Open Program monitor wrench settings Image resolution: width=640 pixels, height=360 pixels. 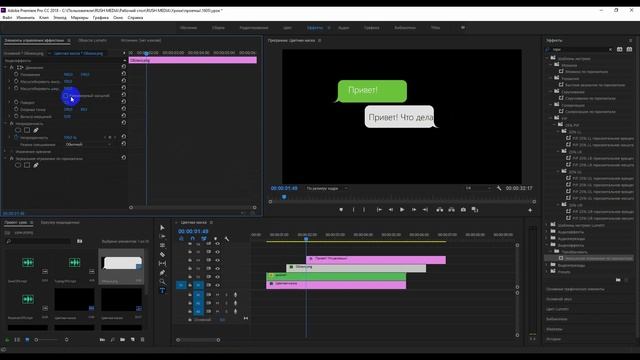tap(499, 188)
